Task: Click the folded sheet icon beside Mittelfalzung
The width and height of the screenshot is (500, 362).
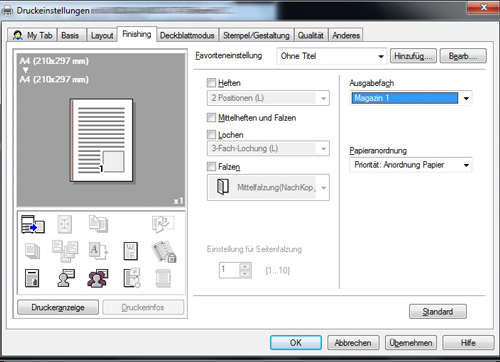Action: [223, 187]
